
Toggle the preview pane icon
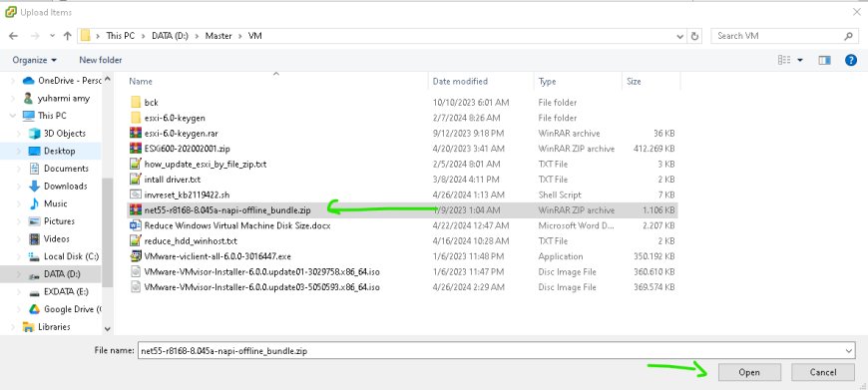pos(825,60)
